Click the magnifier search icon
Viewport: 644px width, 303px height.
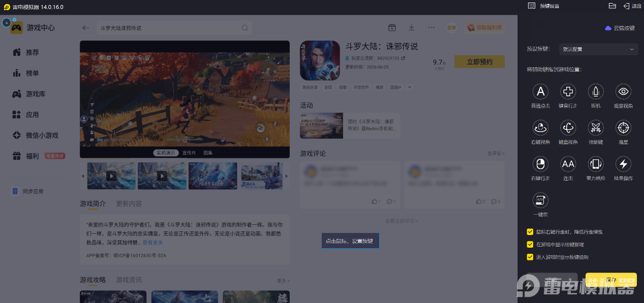coord(244,28)
